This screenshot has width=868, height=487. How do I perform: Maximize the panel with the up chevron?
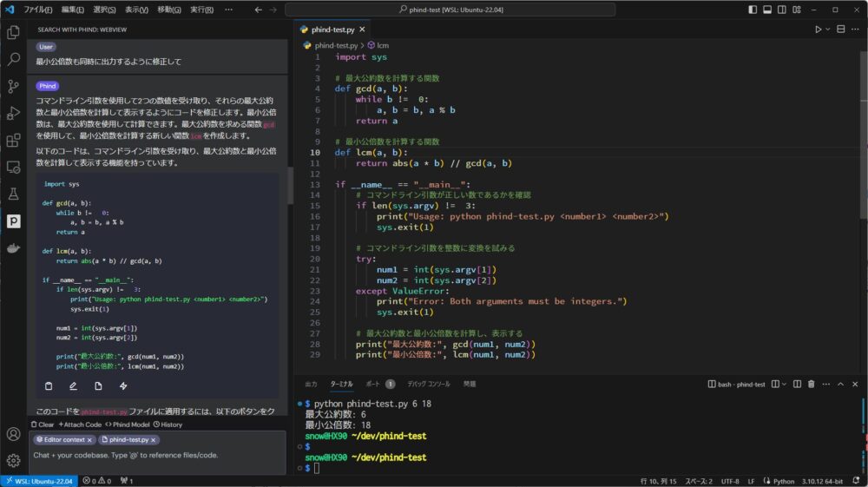tap(840, 384)
